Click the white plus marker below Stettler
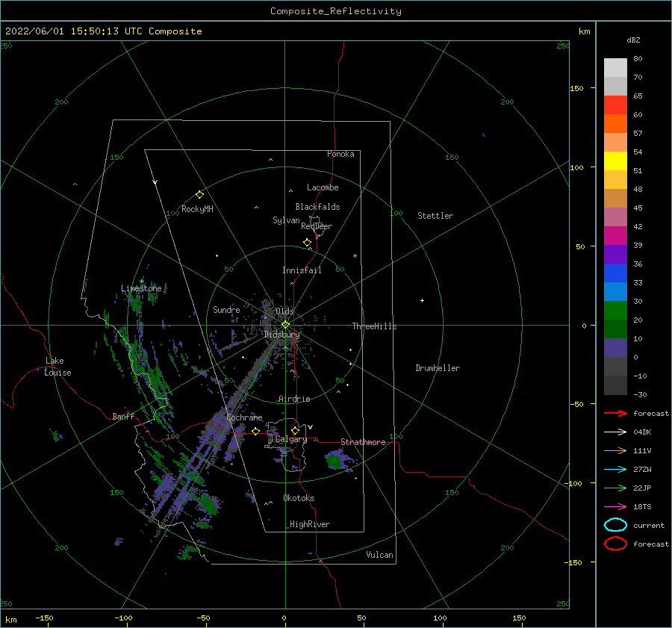Image resolution: width=672 pixels, height=628 pixels. click(x=422, y=300)
